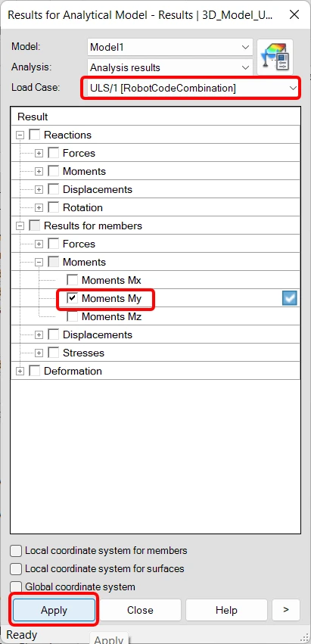Image resolution: width=311 pixels, height=644 pixels.
Task: Check Global coordinate system option
Action: point(16,586)
